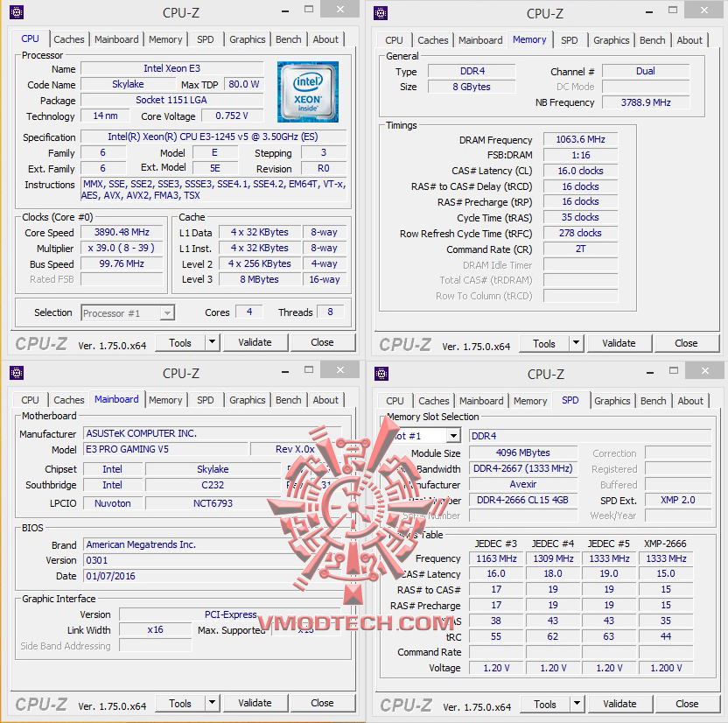
Task: Click Close button in CPU window
Action: pos(322,343)
